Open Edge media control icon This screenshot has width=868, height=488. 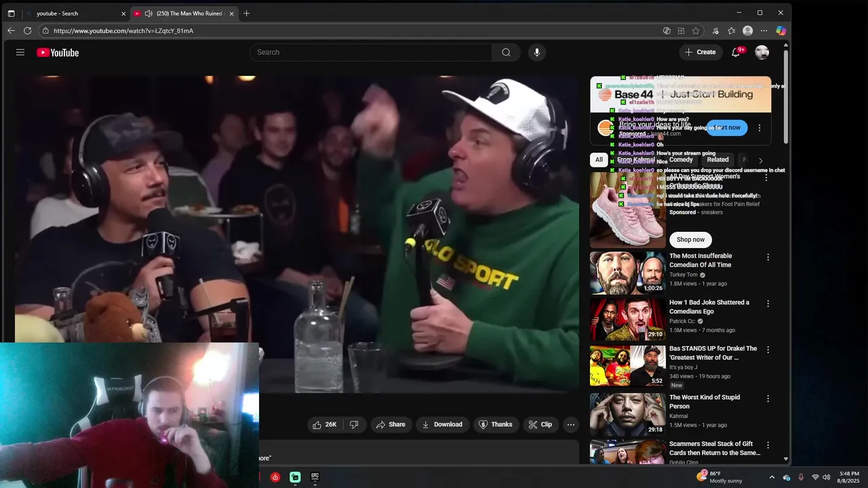(x=715, y=30)
